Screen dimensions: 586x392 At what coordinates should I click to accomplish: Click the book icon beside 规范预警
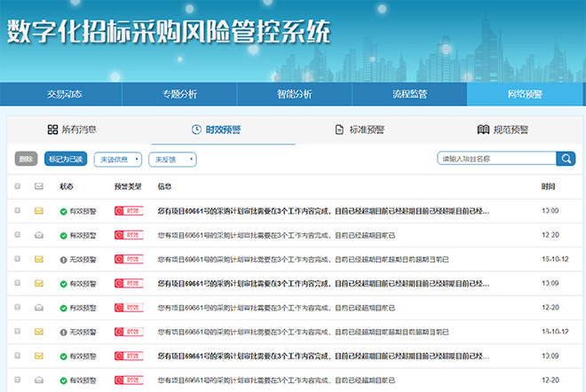tap(483, 129)
